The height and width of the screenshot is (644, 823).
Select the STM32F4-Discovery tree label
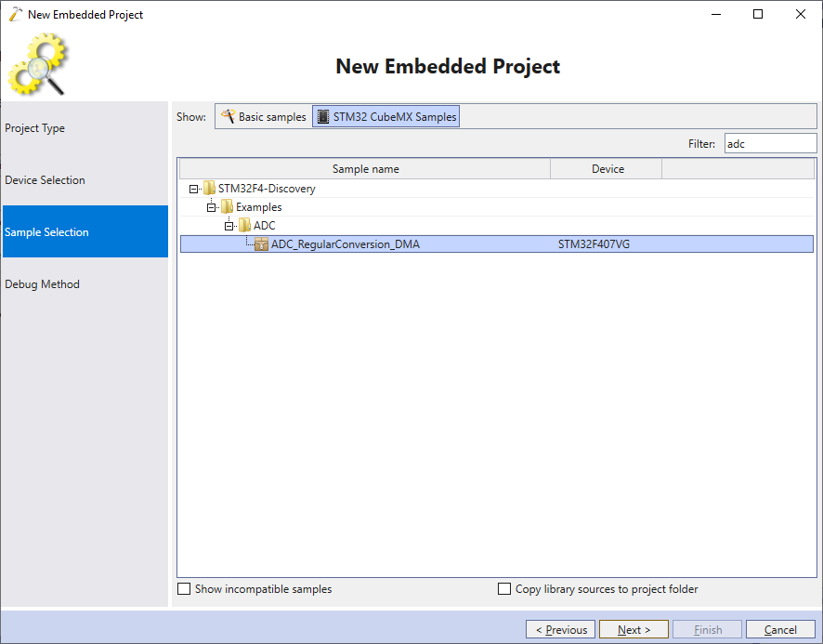click(x=267, y=189)
